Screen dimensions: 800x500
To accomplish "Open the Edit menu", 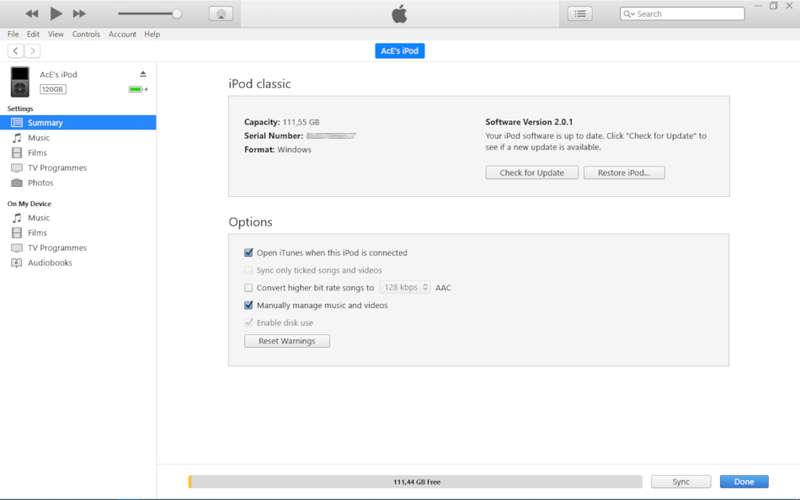I will pos(33,34).
